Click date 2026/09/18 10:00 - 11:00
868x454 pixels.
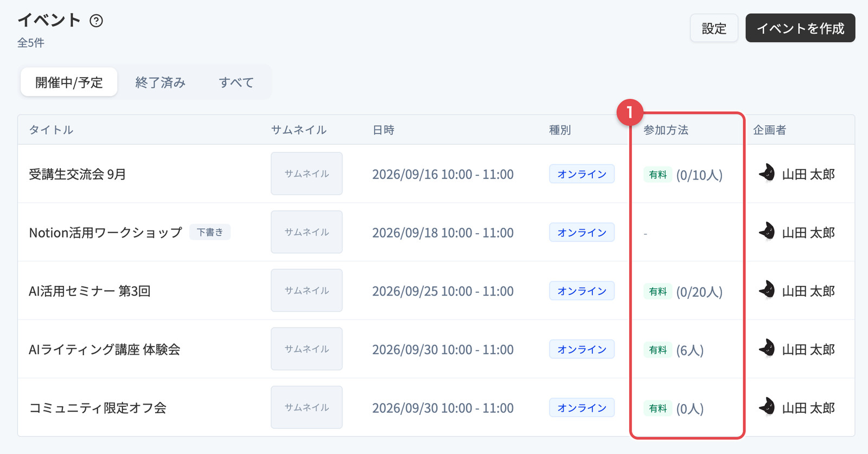click(x=443, y=233)
